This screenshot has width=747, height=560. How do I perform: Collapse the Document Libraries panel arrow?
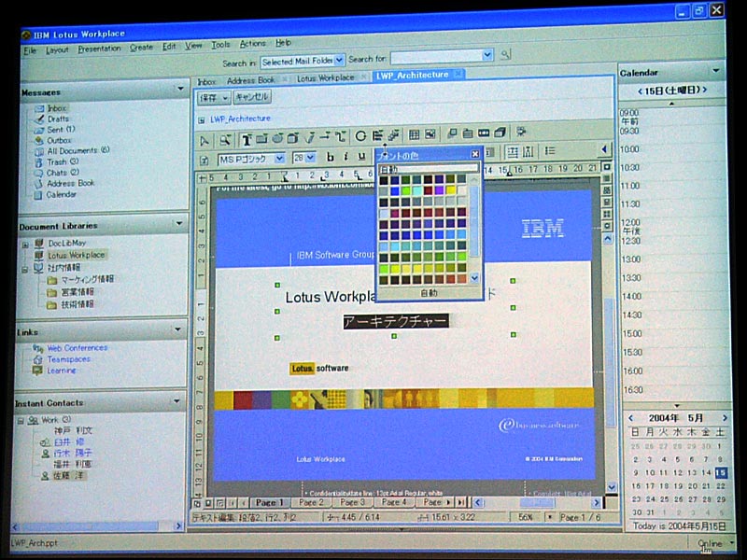(x=179, y=223)
